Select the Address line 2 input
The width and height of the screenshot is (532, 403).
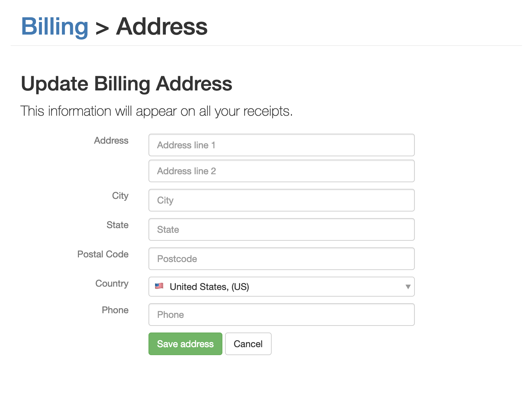pyautogui.click(x=282, y=171)
